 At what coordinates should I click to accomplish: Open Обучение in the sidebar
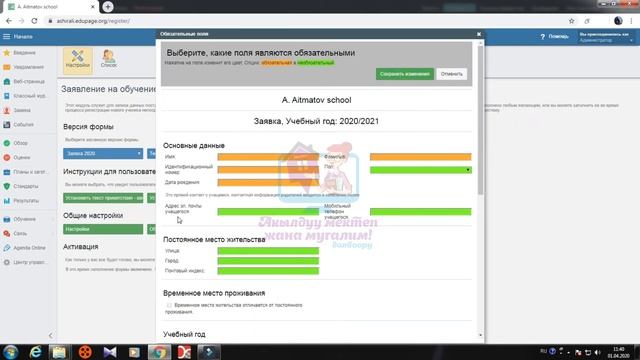click(x=20, y=219)
